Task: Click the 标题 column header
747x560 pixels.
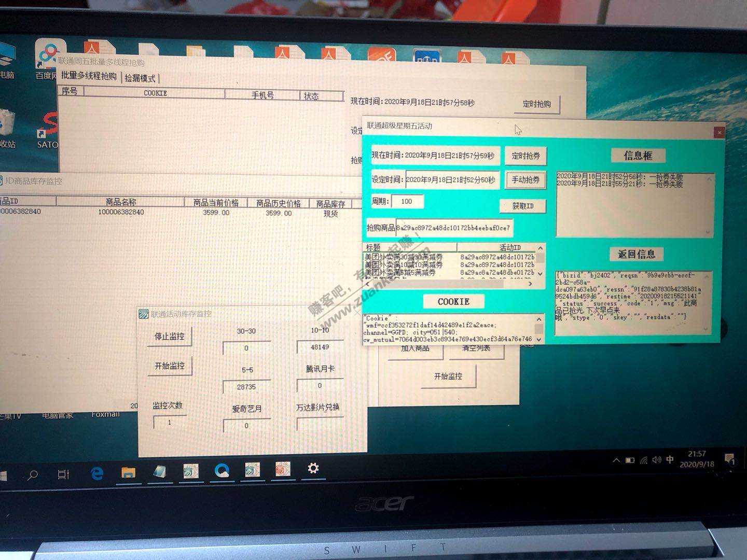Action: pos(410,247)
